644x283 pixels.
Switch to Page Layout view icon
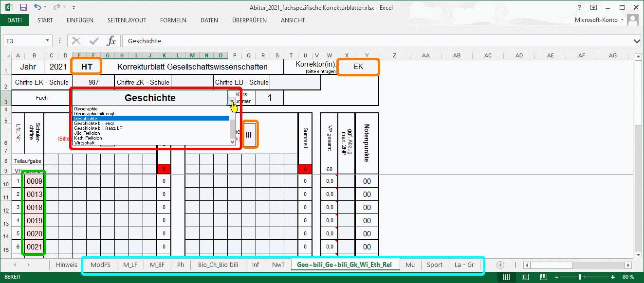pyautogui.click(x=525, y=277)
